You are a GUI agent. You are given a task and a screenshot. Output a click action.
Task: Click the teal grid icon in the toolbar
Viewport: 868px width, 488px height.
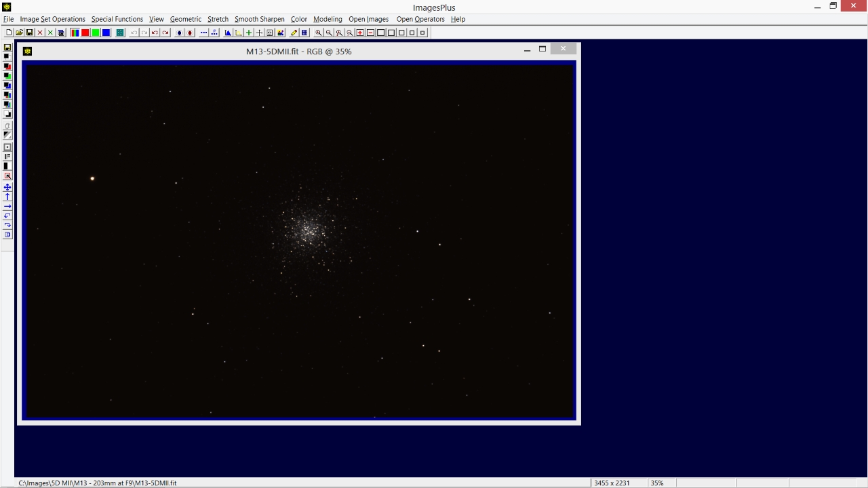(x=120, y=33)
